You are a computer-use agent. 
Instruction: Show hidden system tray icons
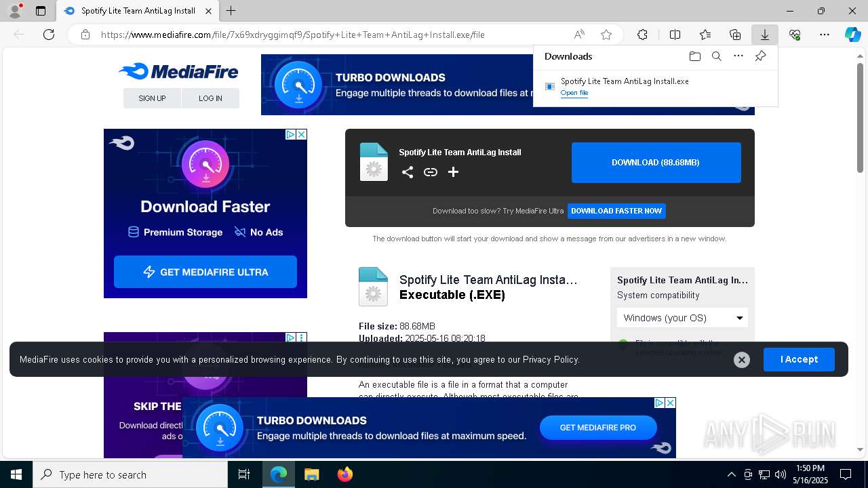(x=731, y=474)
